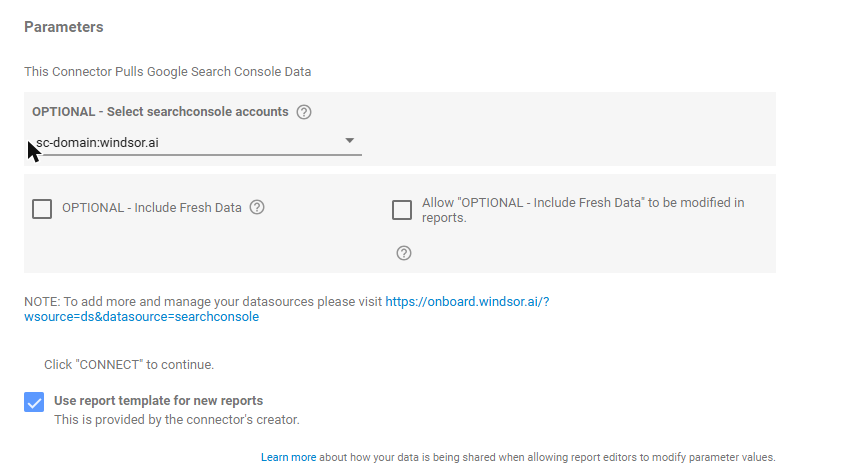
Task: Open help for Select searchconsole accounts
Action: coord(304,112)
